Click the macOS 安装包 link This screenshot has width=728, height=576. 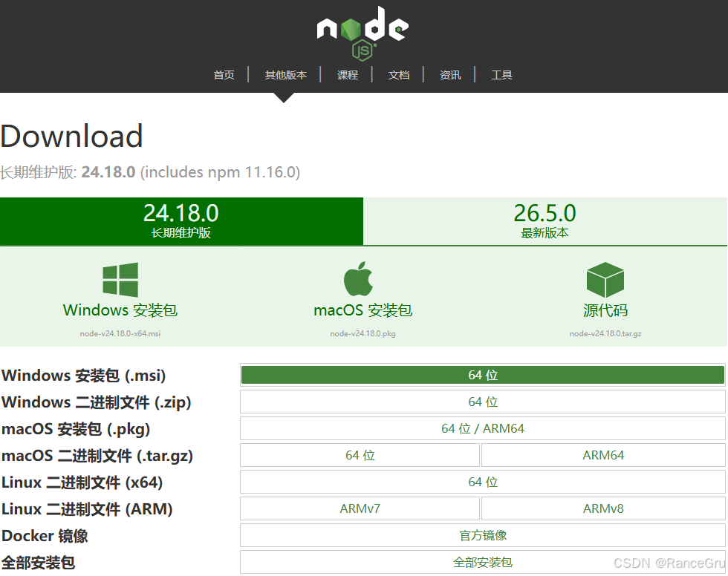click(x=363, y=310)
